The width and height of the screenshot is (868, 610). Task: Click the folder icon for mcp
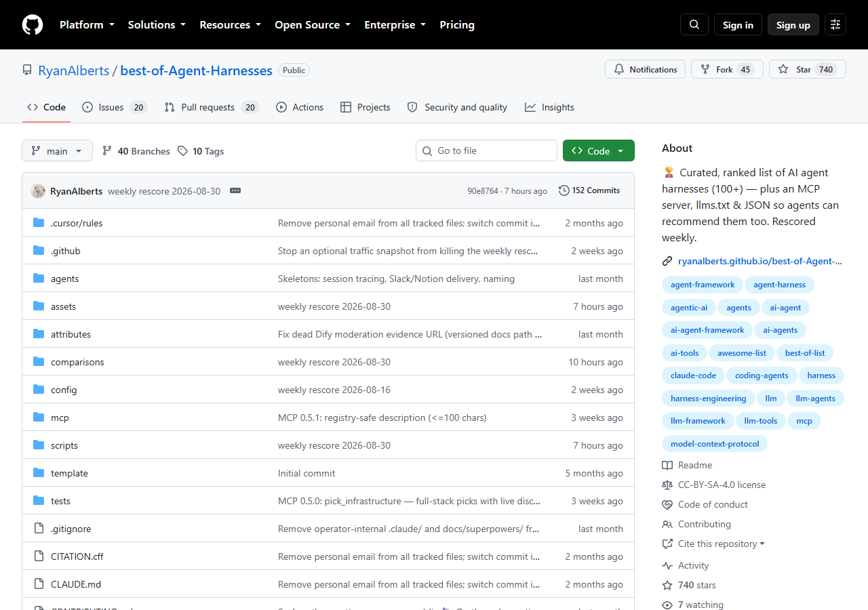point(39,418)
